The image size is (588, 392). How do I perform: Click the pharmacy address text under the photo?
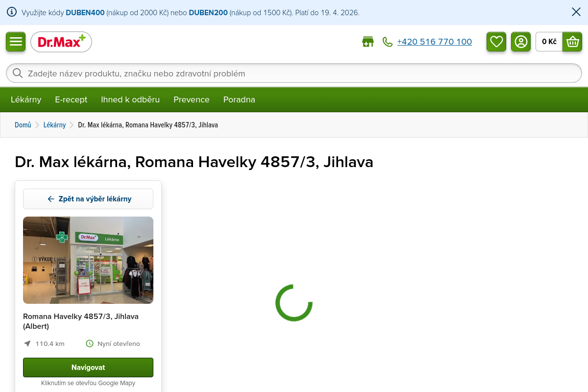[81, 321]
